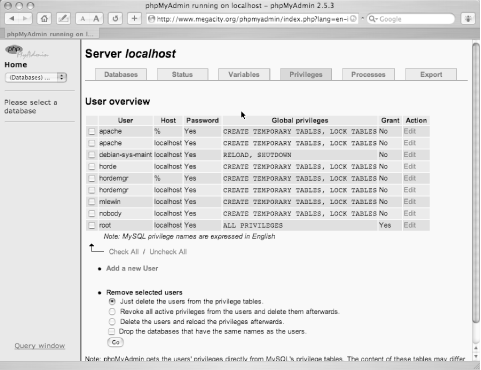Go forward with the browser forward arrow

tap(25, 19)
